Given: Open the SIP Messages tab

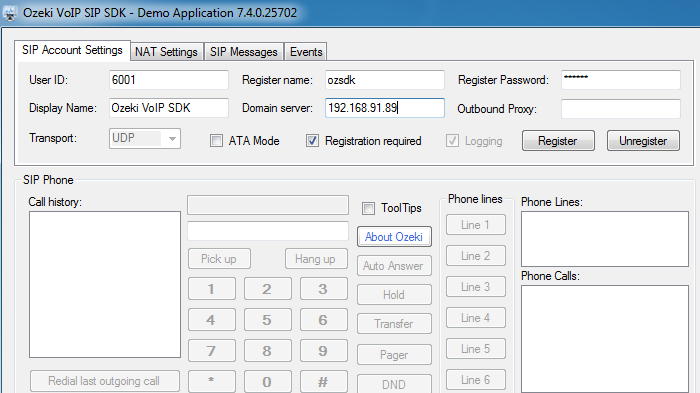Looking at the screenshot, I should click(x=244, y=52).
